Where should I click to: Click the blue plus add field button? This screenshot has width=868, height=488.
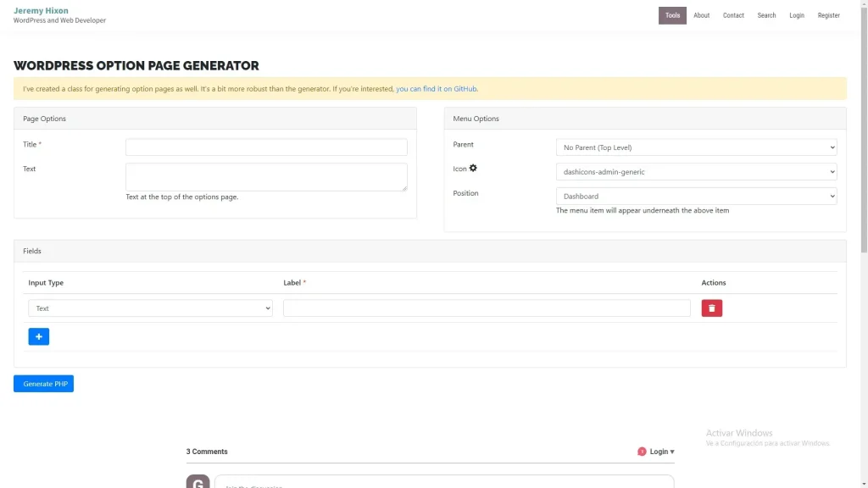click(x=39, y=336)
